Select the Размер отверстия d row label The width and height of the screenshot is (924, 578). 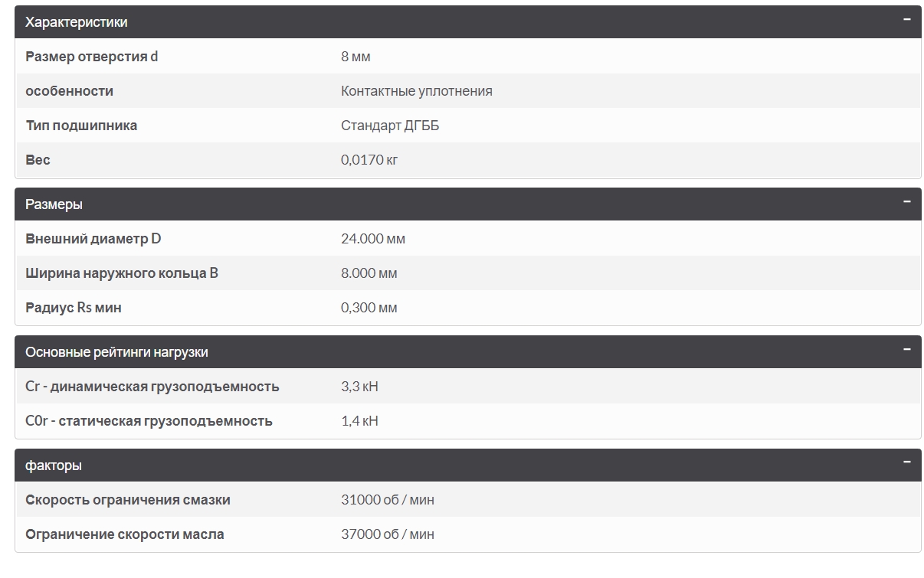(92, 57)
